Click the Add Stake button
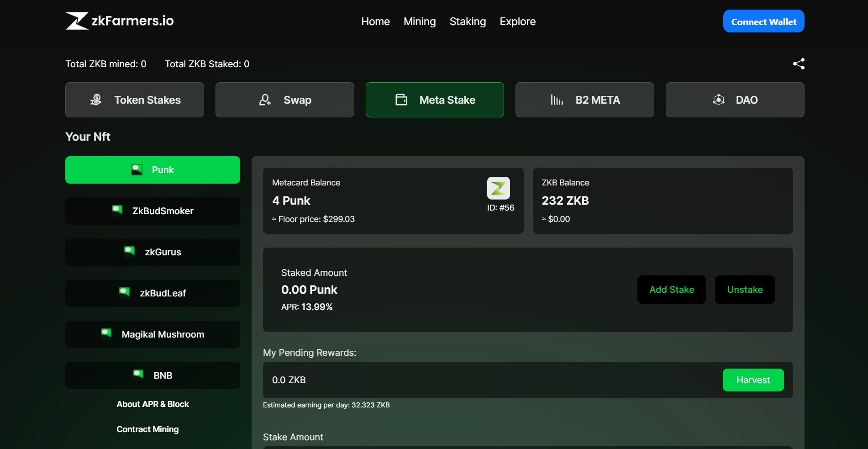This screenshot has height=449, width=868. (x=672, y=290)
